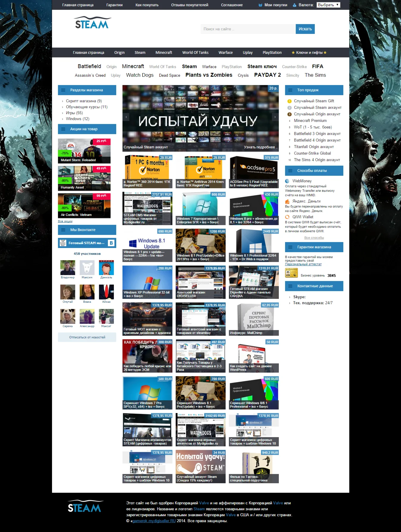401x532 pixels.
Task: Open Соглашение in the top bar
Action: pyautogui.click(x=232, y=5)
